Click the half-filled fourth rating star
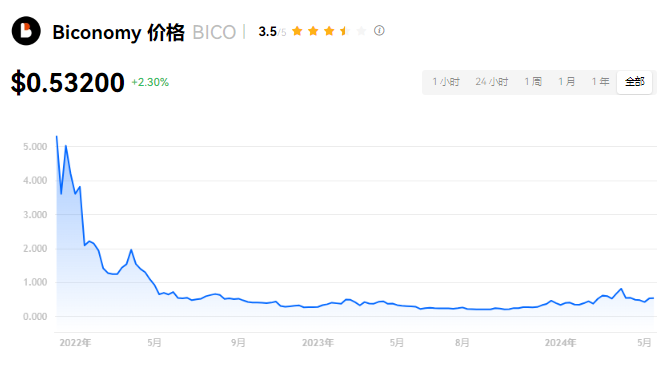 [x=345, y=31]
